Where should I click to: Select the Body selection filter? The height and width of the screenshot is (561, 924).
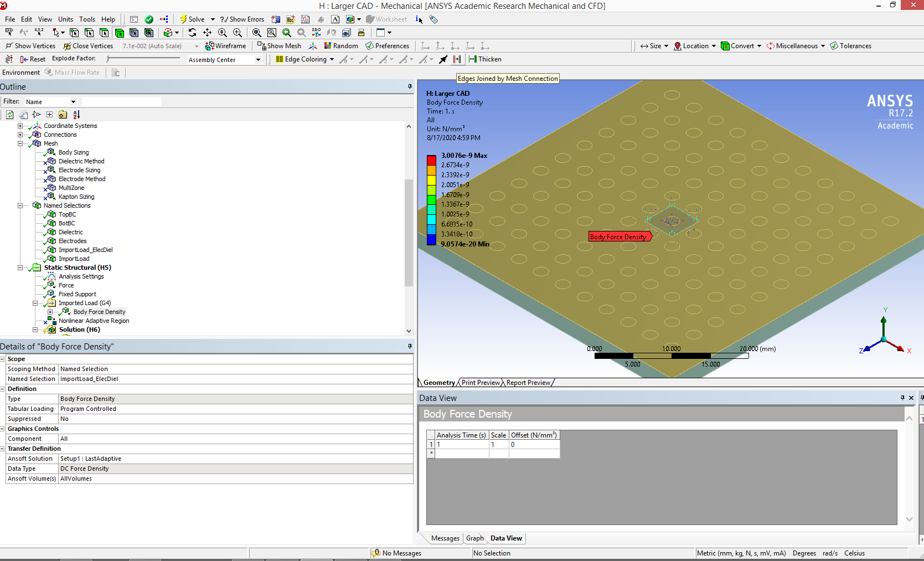(x=119, y=33)
